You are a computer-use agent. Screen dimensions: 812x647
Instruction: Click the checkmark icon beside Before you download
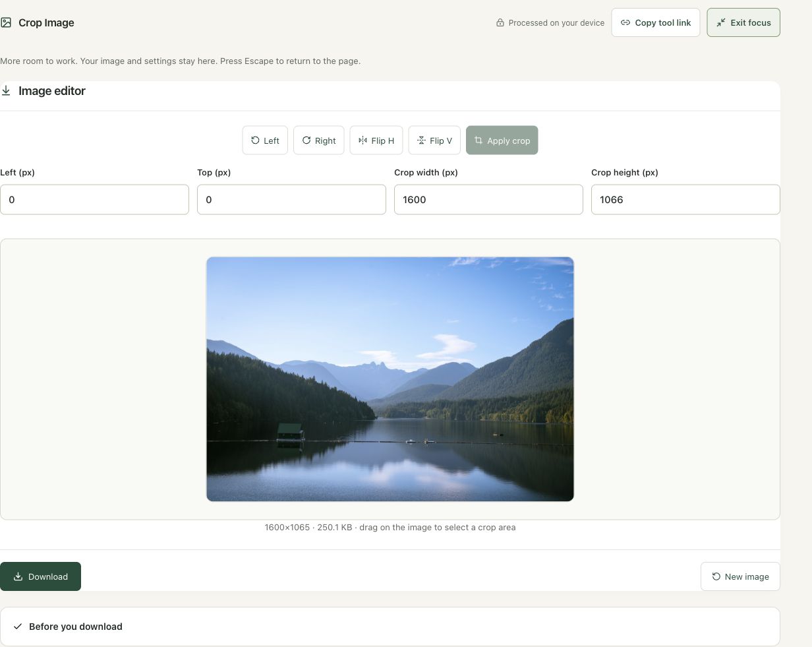18,627
